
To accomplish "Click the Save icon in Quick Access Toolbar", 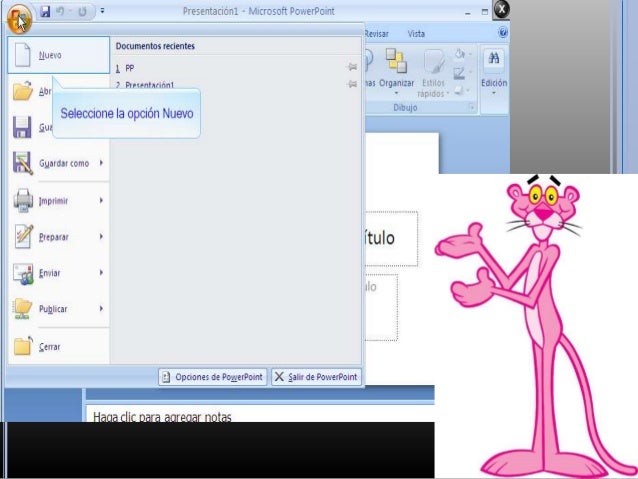I will (x=45, y=11).
